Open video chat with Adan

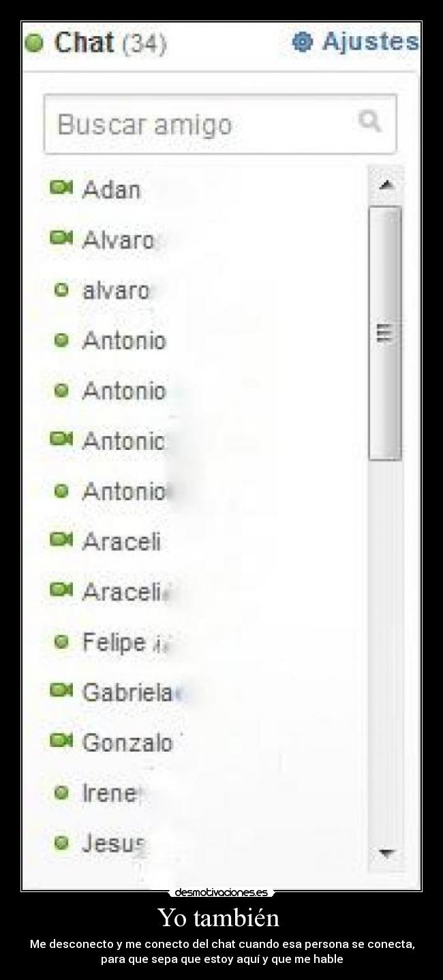pos(61,190)
